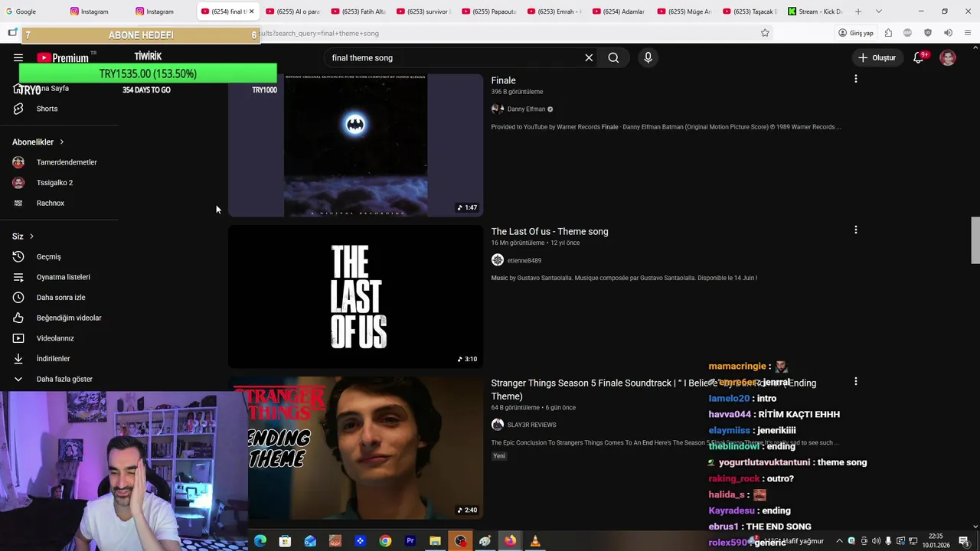Open the Finale video title
Screen dimensions: 980x551
(503, 80)
